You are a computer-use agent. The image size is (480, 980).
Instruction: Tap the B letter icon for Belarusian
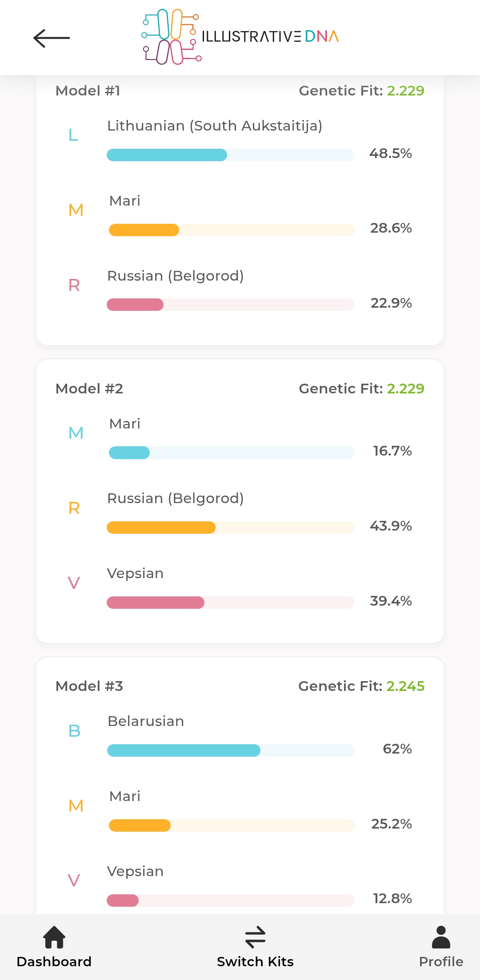pyautogui.click(x=74, y=731)
